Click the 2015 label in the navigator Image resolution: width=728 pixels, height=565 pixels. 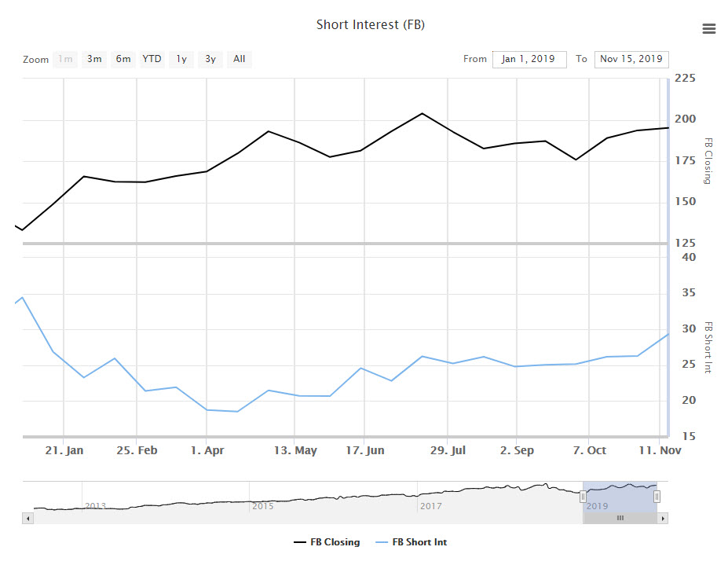click(x=263, y=506)
